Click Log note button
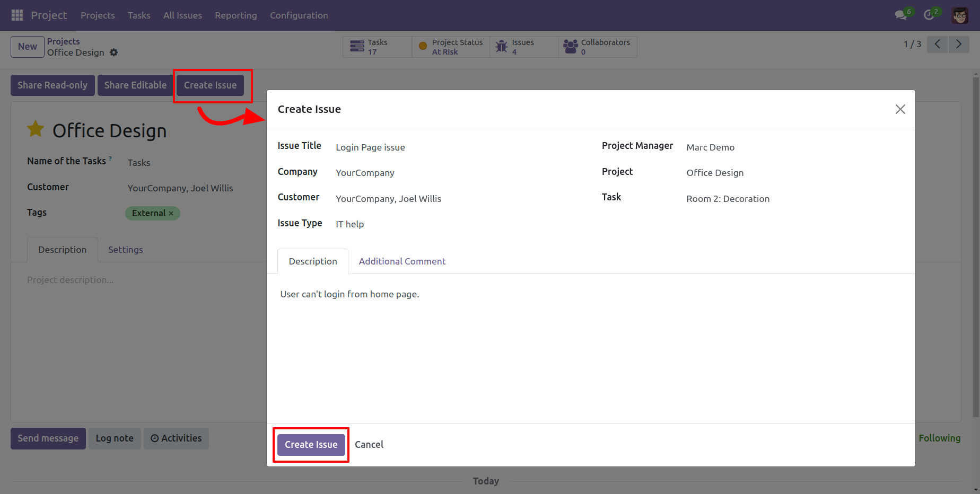The height and width of the screenshot is (494, 980). pyautogui.click(x=115, y=439)
